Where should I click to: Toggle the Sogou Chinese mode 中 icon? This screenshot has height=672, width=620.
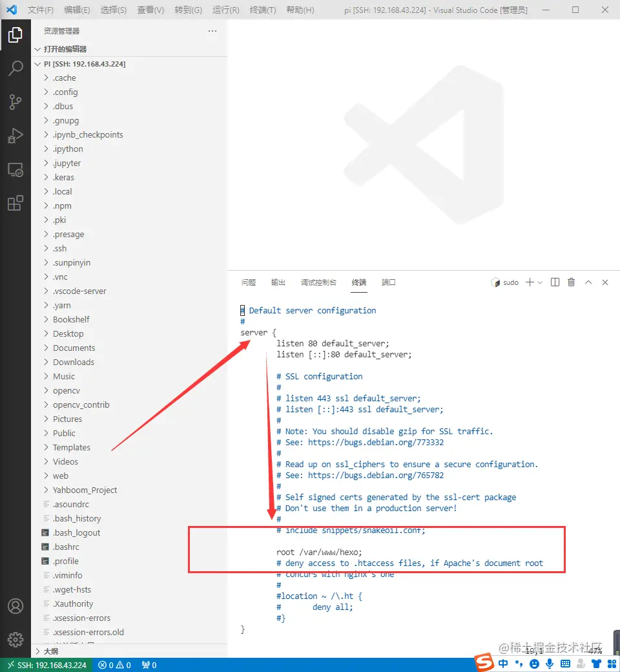pyautogui.click(x=503, y=664)
